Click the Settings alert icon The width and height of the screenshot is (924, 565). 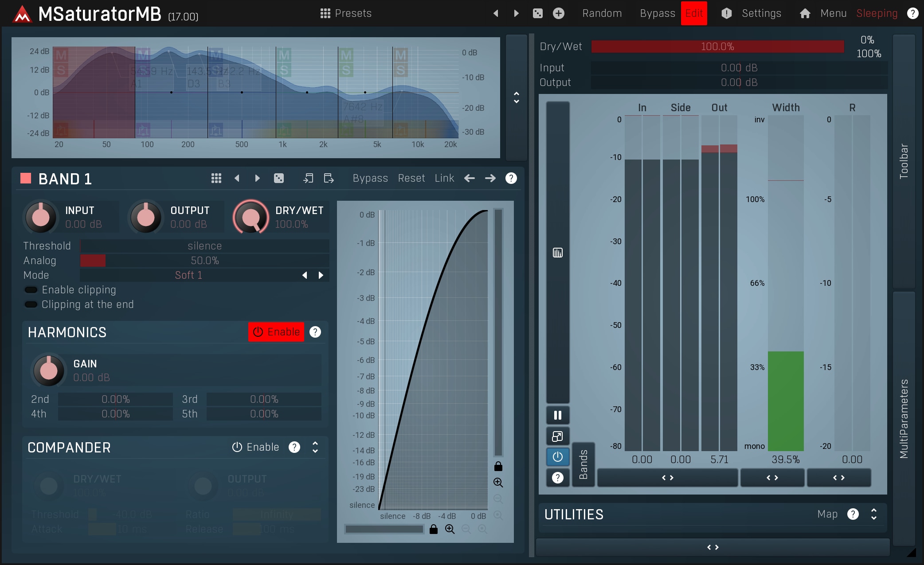click(726, 13)
